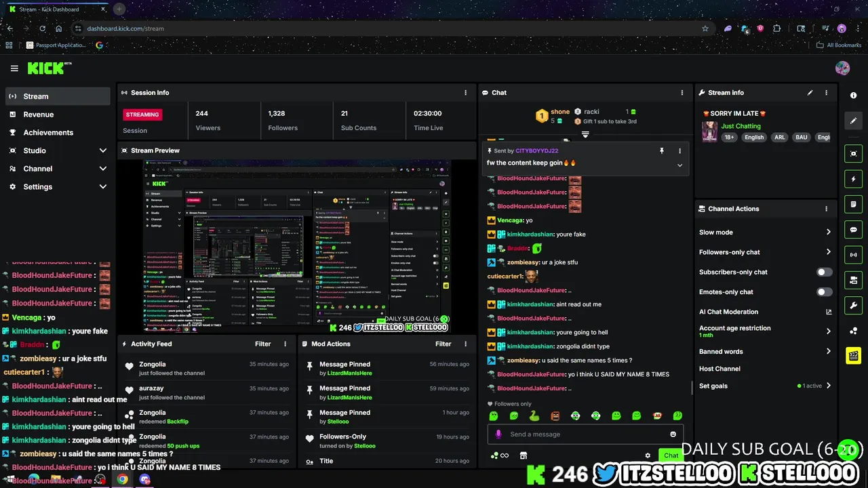This screenshot has height=488, width=868.
Task: Edit stream info with the pencil icon
Action: click(x=810, y=93)
